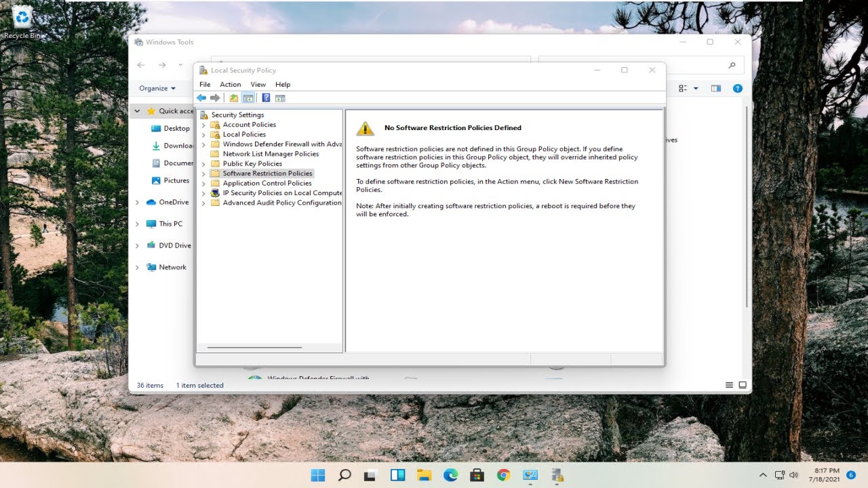Expand the Account Policies node
Screen dimensions: 868x488
(203, 125)
